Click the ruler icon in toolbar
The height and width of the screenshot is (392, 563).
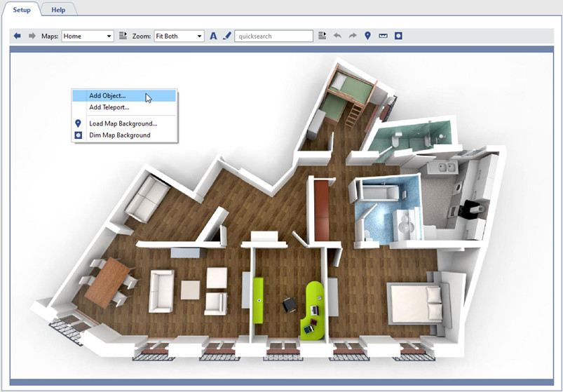[383, 36]
